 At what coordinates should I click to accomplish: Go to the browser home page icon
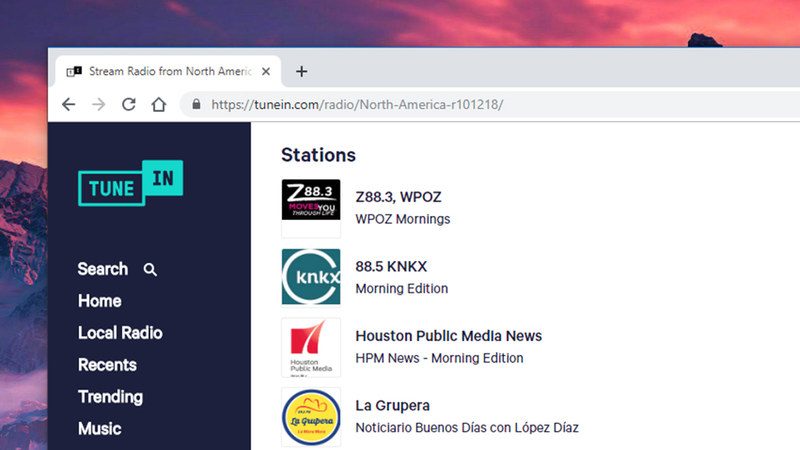click(159, 104)
